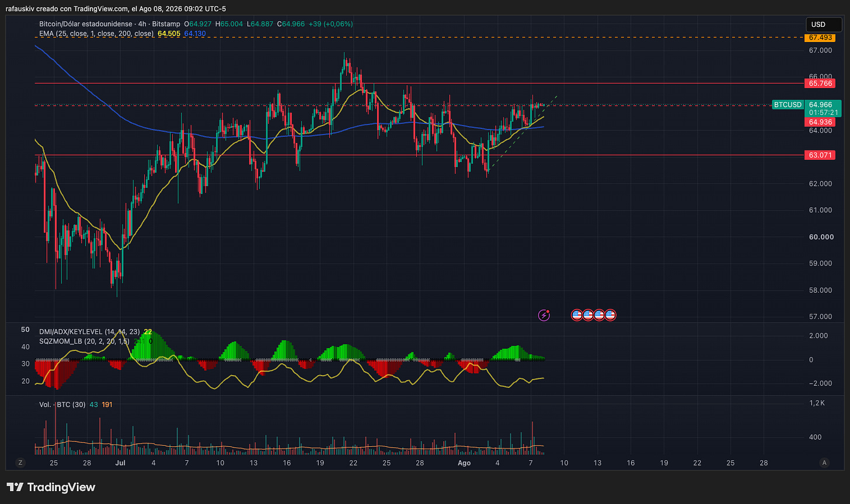The width and height of the screenshot is (850, 504).
Task: Click the 58.000 price axis label
Action: 820,290
